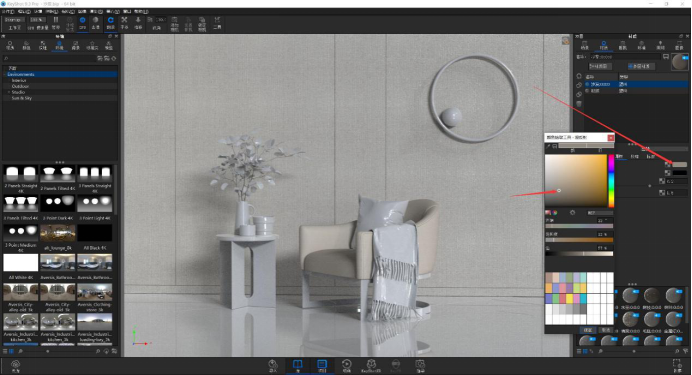Choose the 2 Panels Tilted 4K thumbnail
692x375 pixels.
point(57,174)
